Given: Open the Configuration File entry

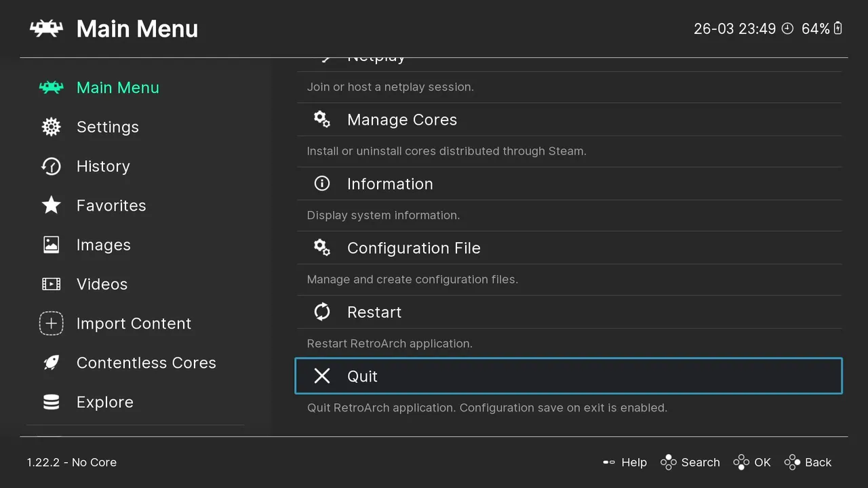Looking at the screenshot, I should tap(413, 248).
